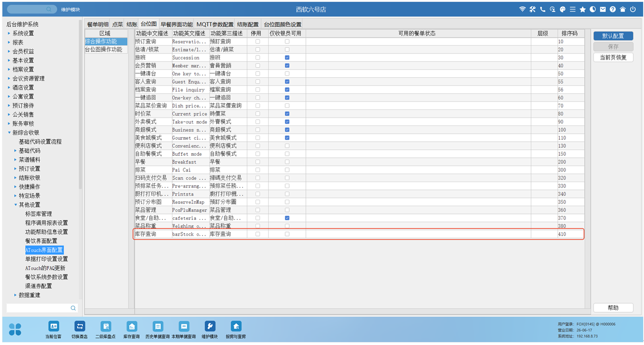The image size is (644, 345).
Task: Click the four-leaf clover start logo
Action: pyautogui.click(x=15, y=329)
